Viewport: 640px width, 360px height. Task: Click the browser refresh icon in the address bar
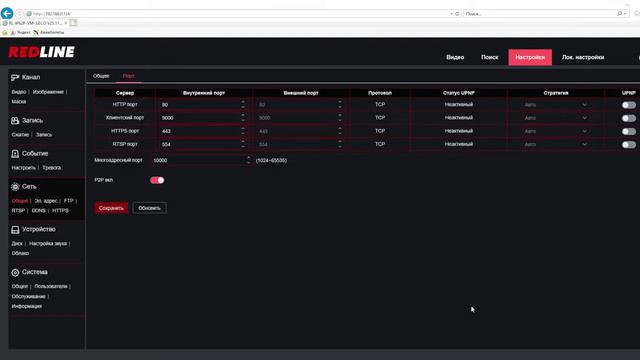pyautogui.click(x=457, y=13)
